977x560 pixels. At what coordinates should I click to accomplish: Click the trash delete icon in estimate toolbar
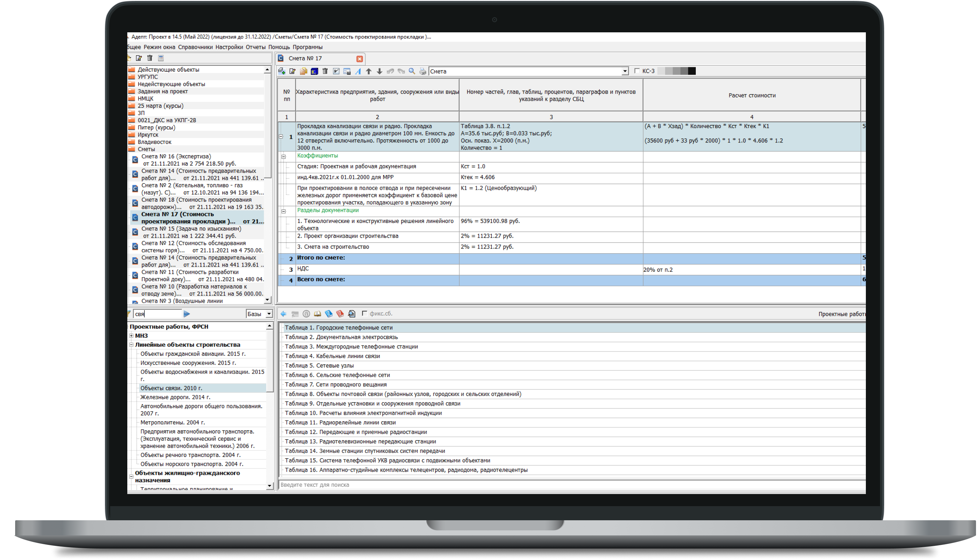[325, 71]
